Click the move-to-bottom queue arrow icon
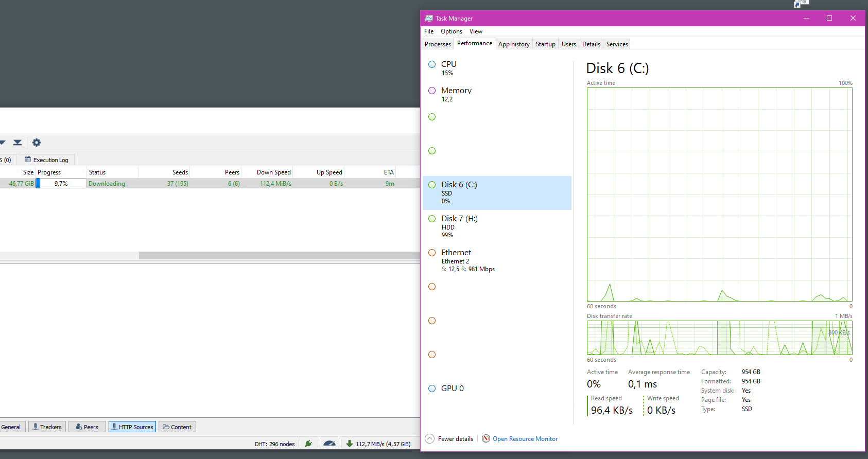The width and height of the screenshot is (868, 459). pos(18,143)
